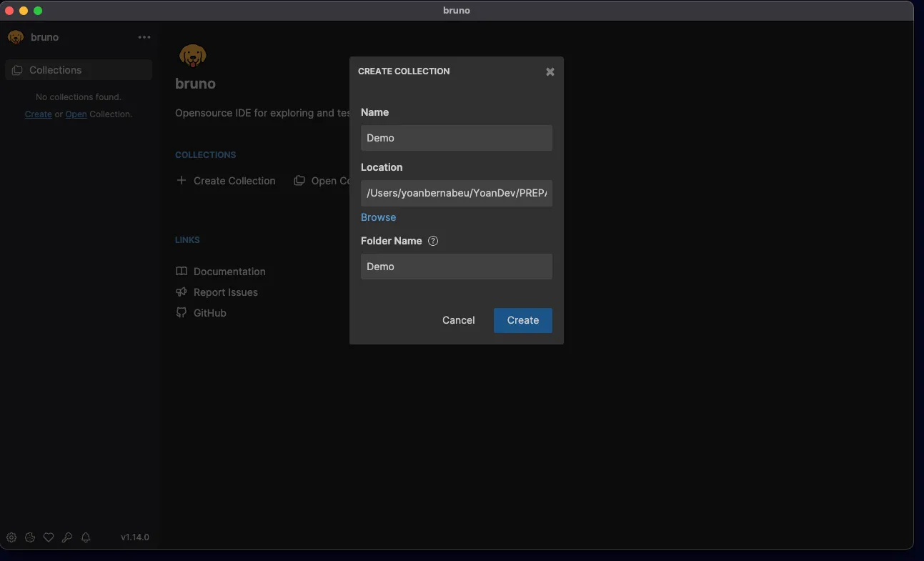Open the cookies manager icon
The height and width of the screenshot is (561, 924).
point(30,537)
